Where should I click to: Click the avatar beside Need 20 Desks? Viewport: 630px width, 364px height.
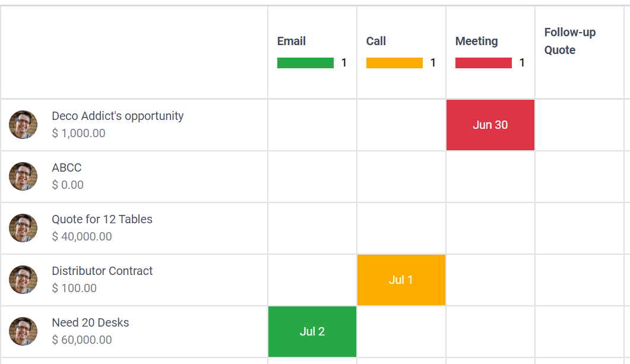pos(23,331)
